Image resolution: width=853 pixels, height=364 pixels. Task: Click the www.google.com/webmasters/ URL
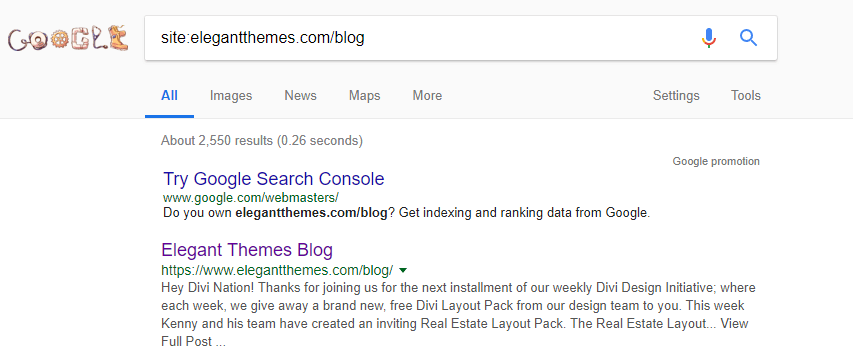[251, 197]
